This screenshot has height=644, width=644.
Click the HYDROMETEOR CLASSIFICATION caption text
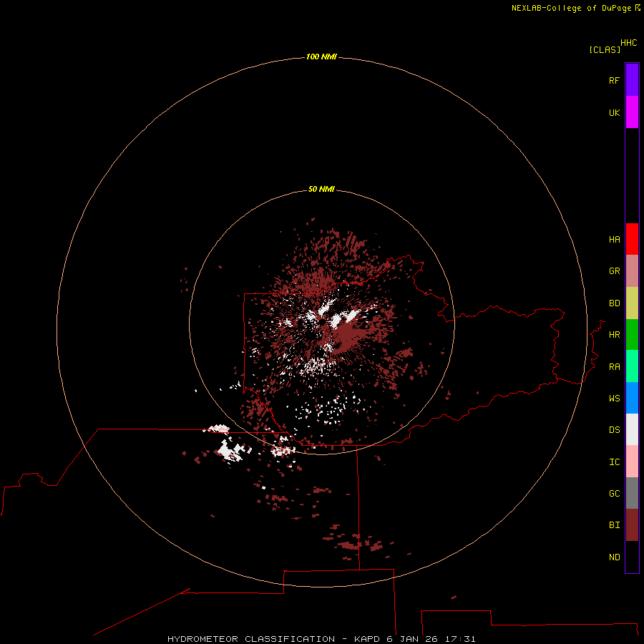(251, 639)
